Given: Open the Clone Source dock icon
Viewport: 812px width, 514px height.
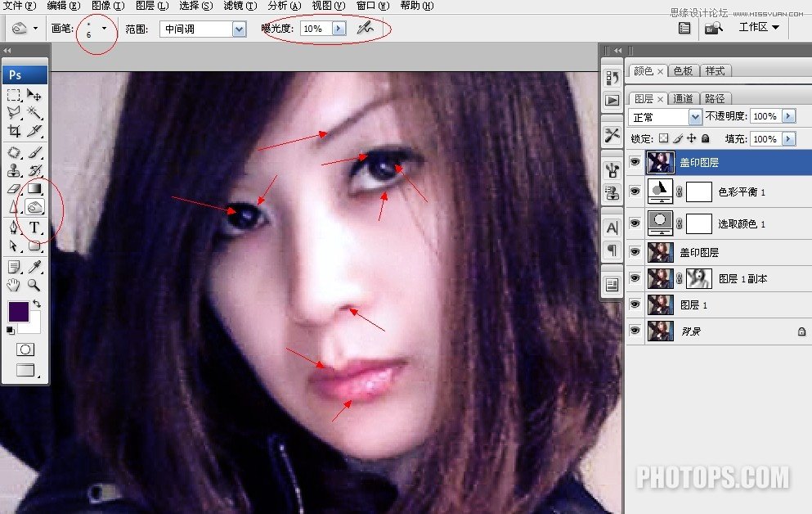Looking at the screenshot, I should [612, 192].
